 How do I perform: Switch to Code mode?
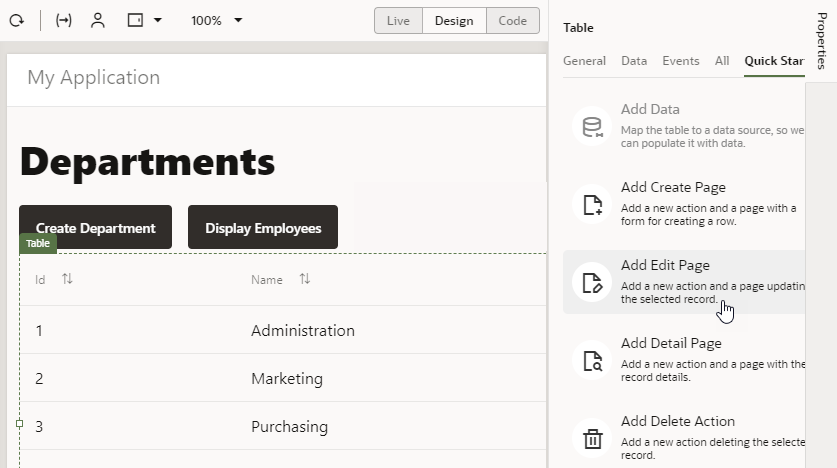(x=512, y=21)
